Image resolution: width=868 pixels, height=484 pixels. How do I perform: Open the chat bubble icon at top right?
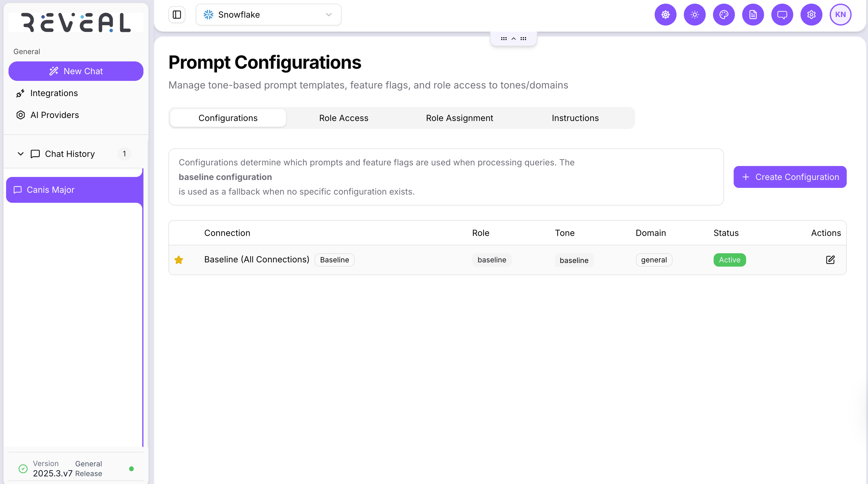point(782,15)
